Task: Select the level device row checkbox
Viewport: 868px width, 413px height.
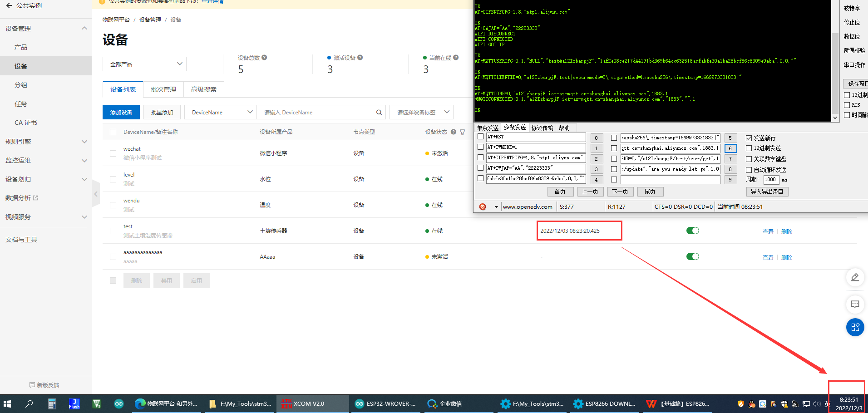Action: (x=113, y=179)
